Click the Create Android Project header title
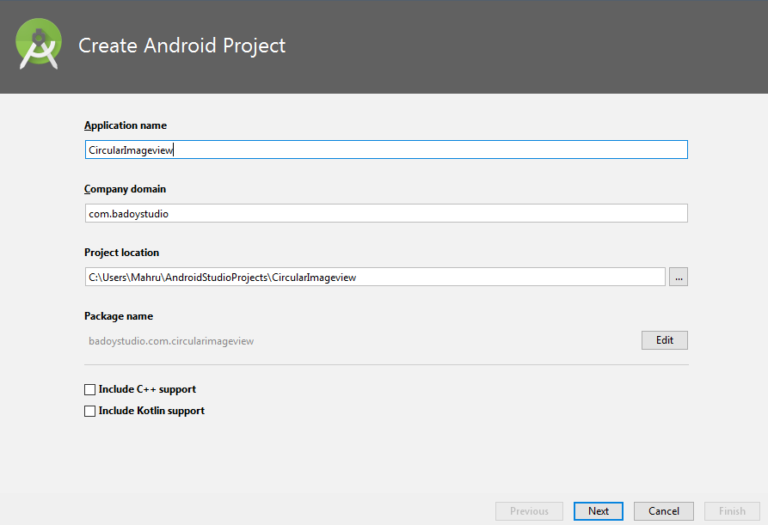Screen dimensions: 768x525 pos(182,46)
